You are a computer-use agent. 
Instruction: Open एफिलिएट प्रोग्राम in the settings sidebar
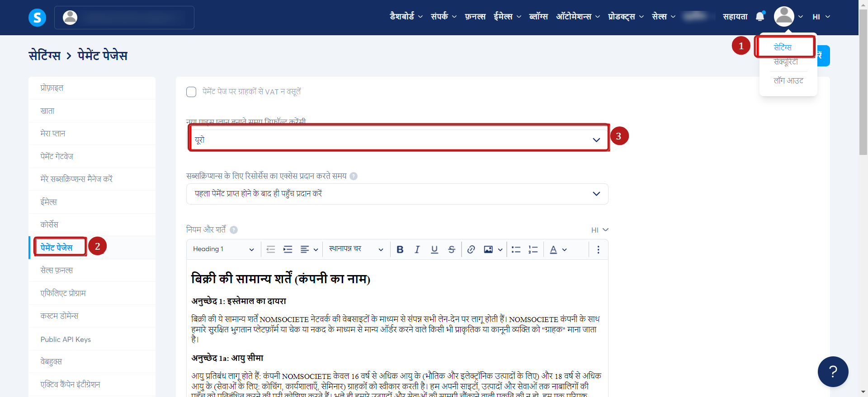tap(92, 294)
